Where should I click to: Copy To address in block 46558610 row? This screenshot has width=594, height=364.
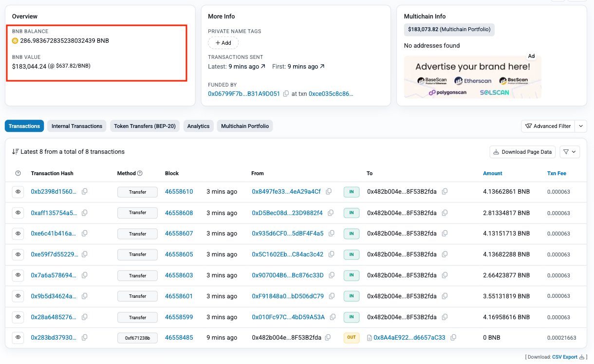pyautogui.click(x=445, y=192)
